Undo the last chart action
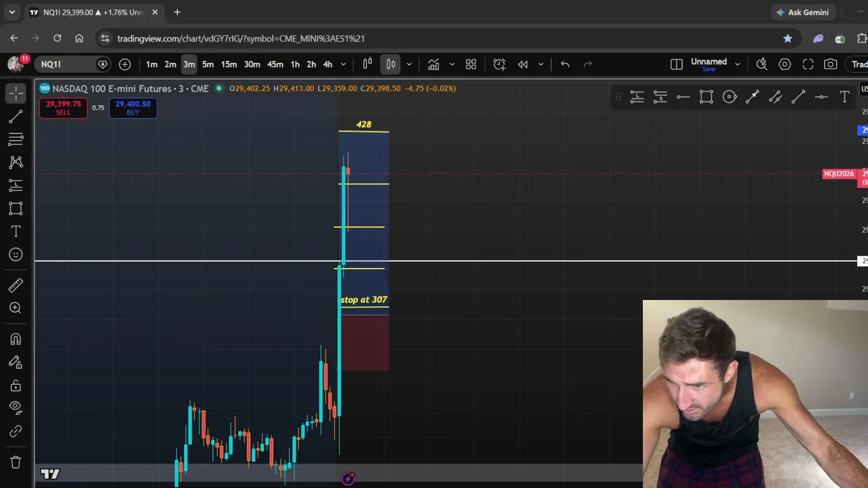The height and width of the screenshot is (488, 868). [565, 64]
